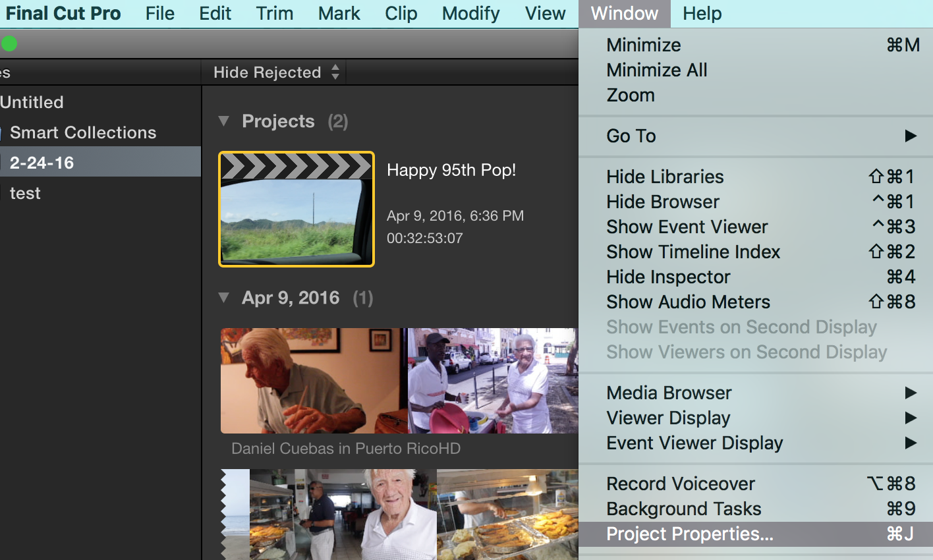
Task: Open the Trim menu
Action: (x=275, y=13)
